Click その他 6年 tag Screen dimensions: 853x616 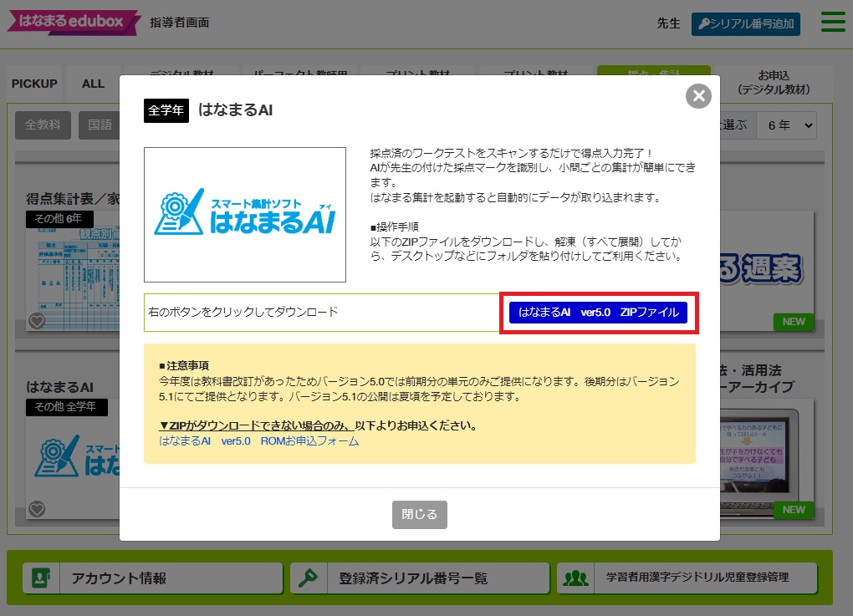pos(59,219)
